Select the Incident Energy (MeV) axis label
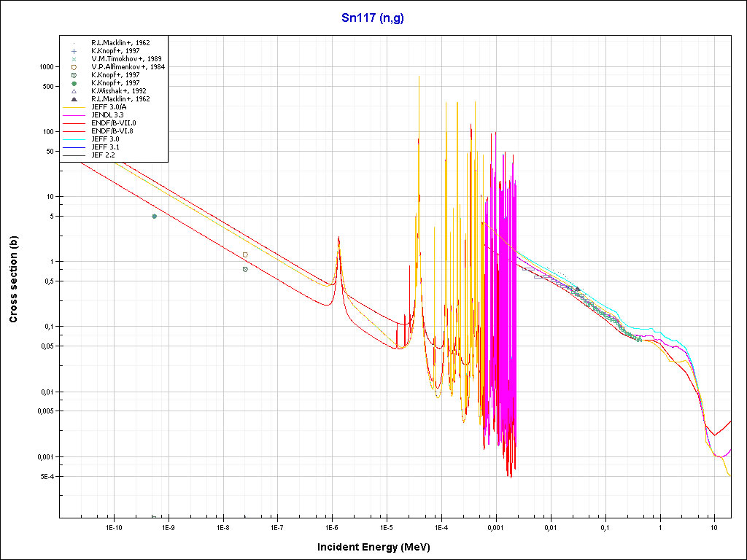 pyautogui.click(x=379, y=547)
